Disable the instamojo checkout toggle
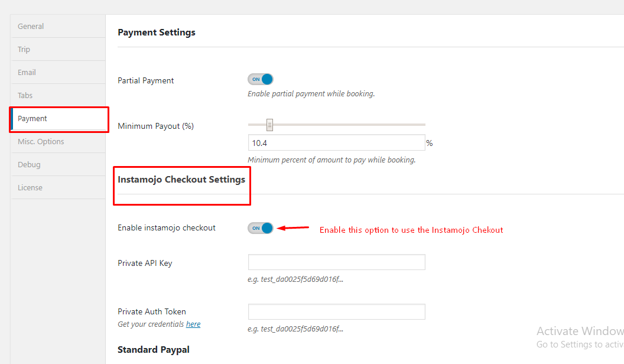Image resolution: width=624 pixels, height=364 pixels. coord(261,228)
